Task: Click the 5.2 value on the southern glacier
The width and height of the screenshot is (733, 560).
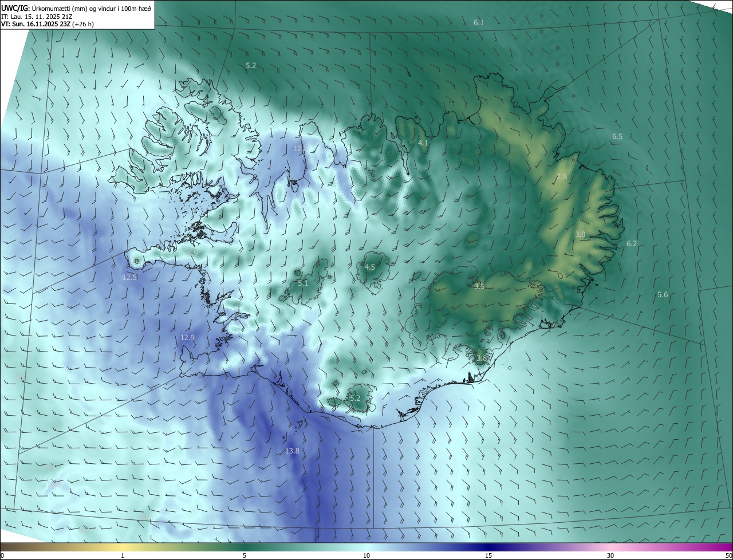Action: click(354, 399)
